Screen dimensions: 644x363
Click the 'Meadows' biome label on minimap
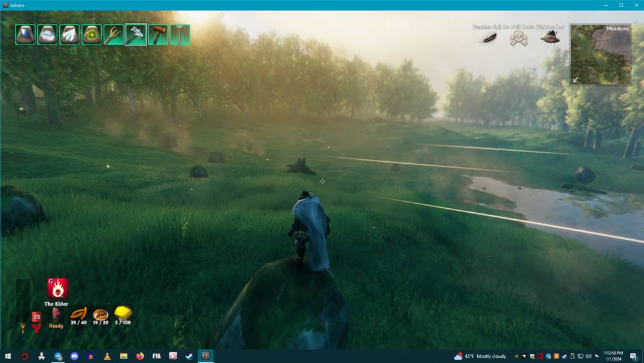tap(618, 28)
